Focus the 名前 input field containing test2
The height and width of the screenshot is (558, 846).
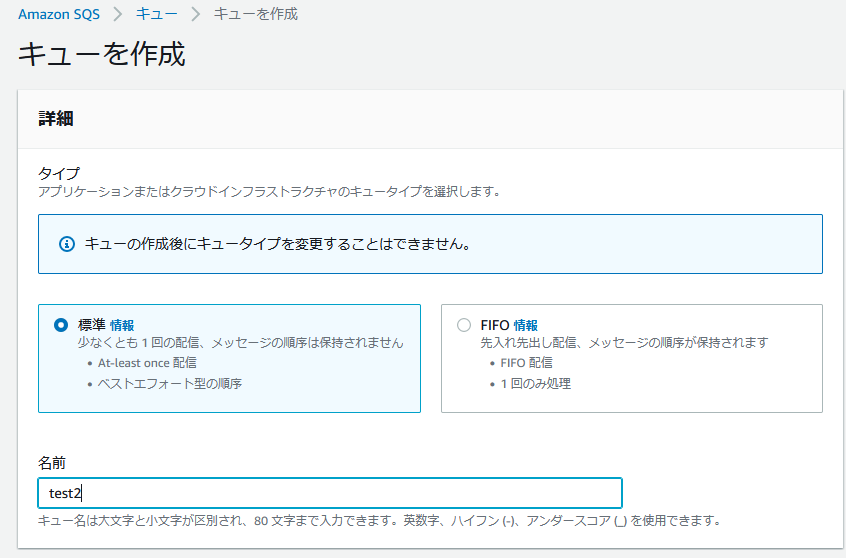point(330,493)
